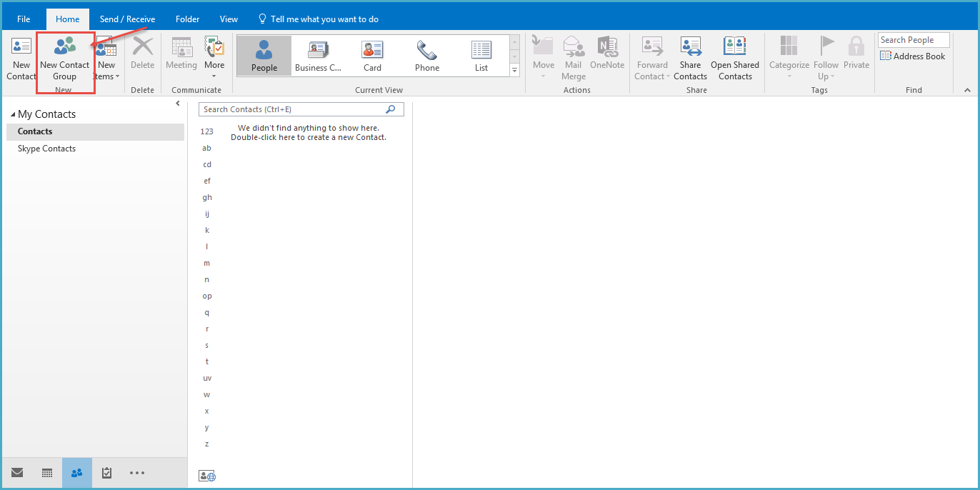Image resolution: width=980 pixels, height=490 pixels.
Task: Switch to Card view
Action: click(x=372, y=56)
